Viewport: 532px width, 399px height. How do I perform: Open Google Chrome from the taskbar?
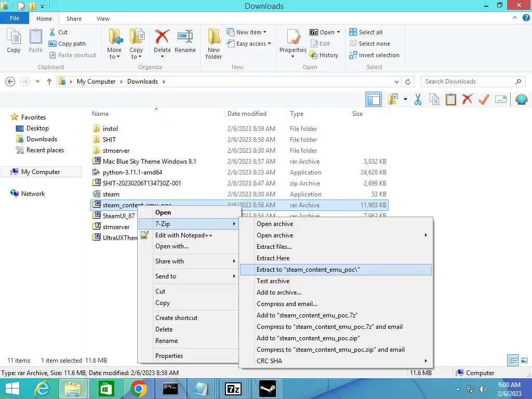pyautogui.click(x=138, y=389)
